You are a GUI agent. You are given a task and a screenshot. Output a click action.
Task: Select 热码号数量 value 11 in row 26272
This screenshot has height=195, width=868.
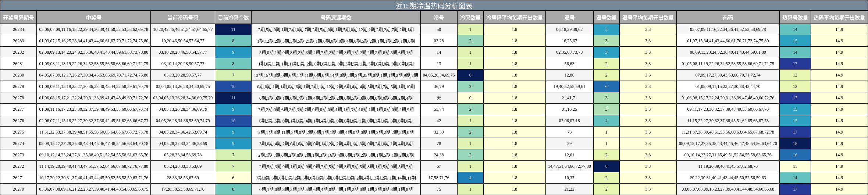(x=795, y=166)
